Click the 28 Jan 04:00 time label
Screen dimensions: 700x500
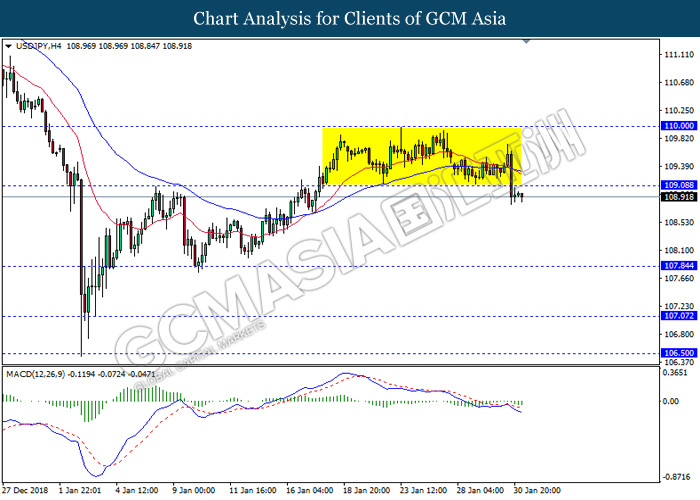(x=480, y=490)
